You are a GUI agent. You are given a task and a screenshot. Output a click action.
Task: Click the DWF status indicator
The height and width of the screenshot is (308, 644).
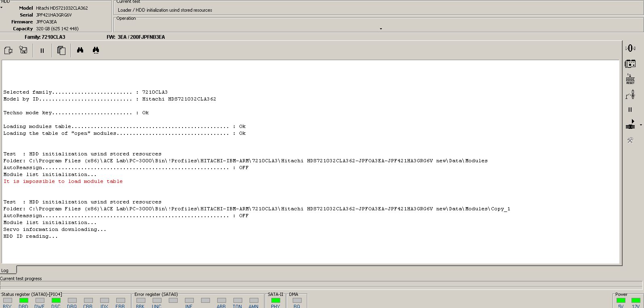(x=40, y=300)
